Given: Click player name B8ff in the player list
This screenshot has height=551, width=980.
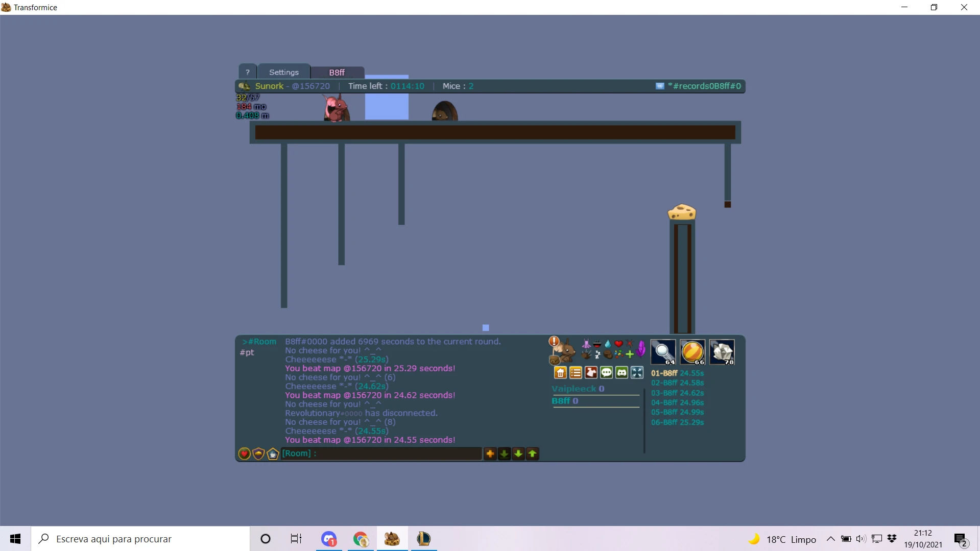Looking at the screenshot, I should click(561, 401).
